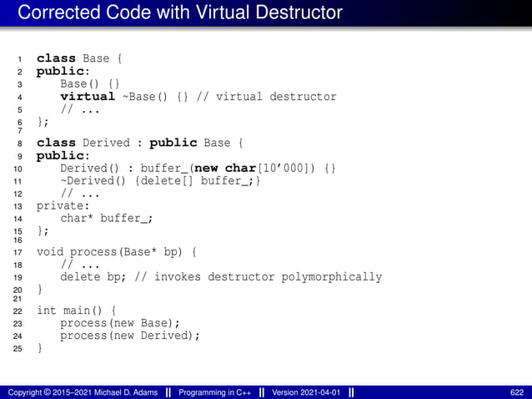Click 'process(new Base);' line

click(120, 323)
